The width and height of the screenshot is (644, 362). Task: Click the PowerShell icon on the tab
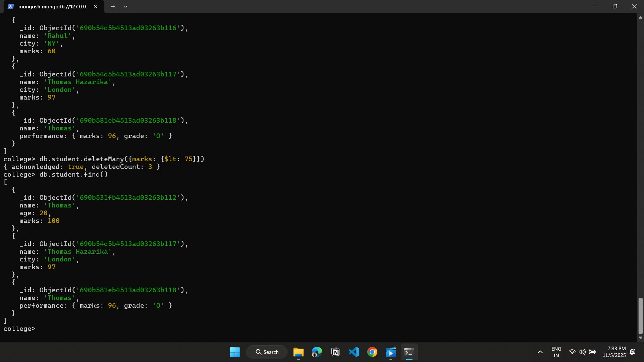[x=11, y=6]
